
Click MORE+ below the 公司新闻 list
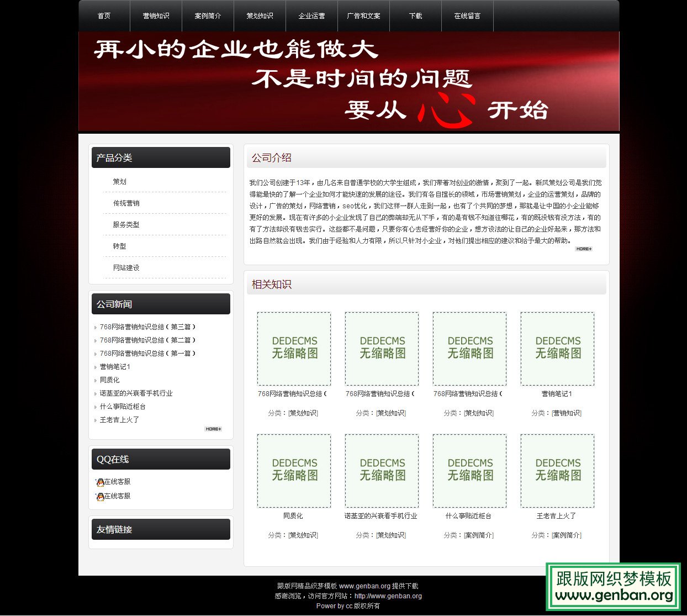point(213,429)
